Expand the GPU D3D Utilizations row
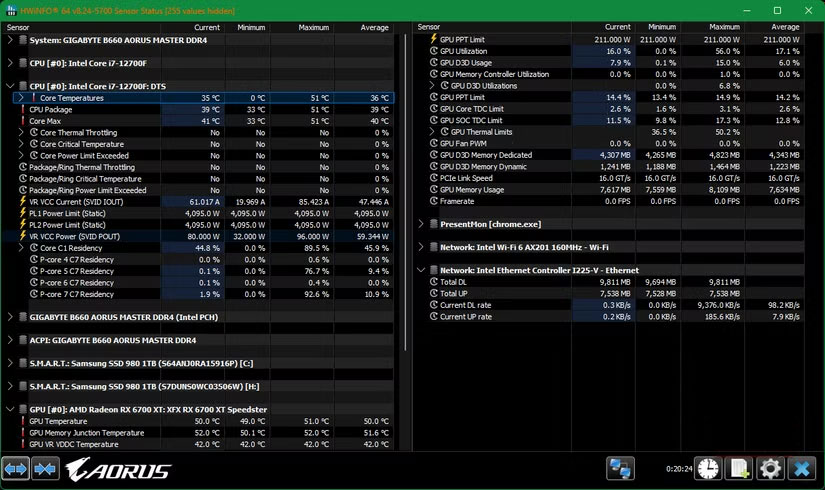The image size is (825, 490). [432, 86]
